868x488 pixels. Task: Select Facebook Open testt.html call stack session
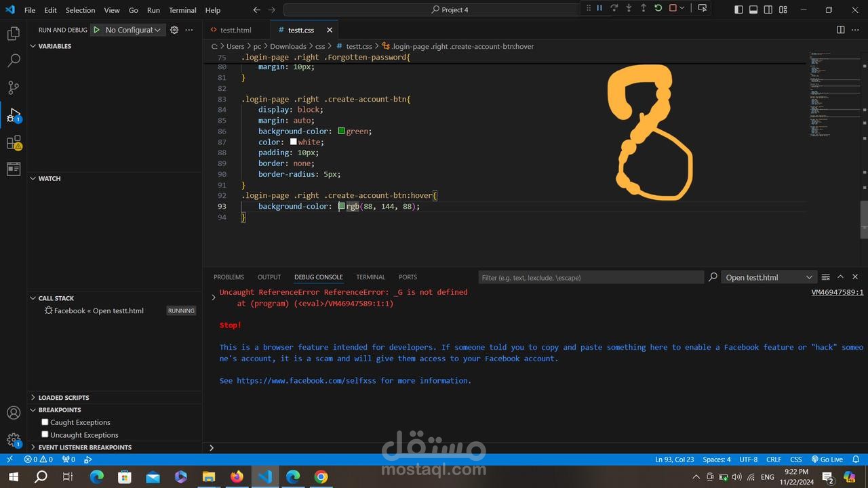tap(115, 310)
